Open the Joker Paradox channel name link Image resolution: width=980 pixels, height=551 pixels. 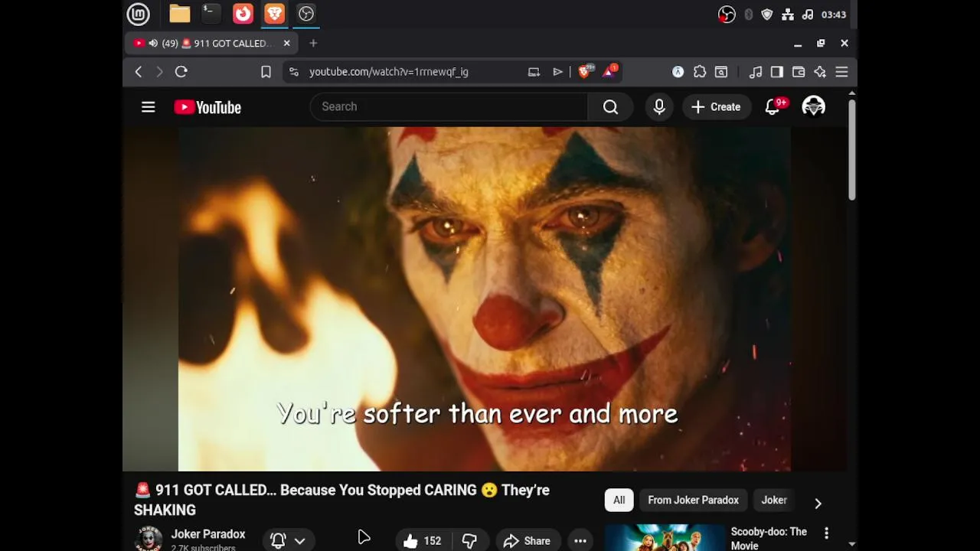pyautogui.click(x=208, y=534)
